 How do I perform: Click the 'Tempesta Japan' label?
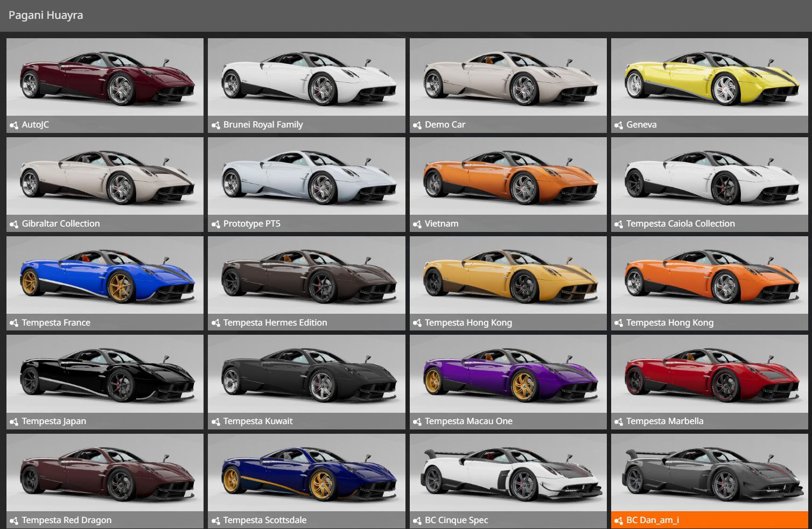(x=54, y=421)
